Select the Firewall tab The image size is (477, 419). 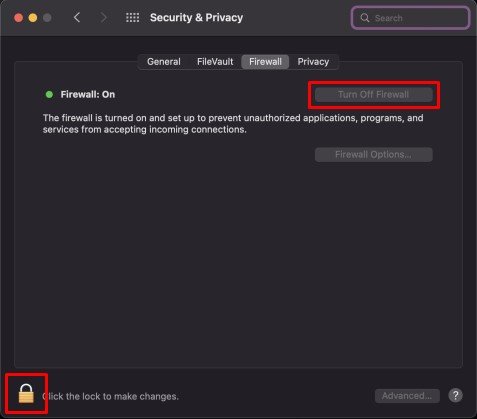[x=265, y=62]
